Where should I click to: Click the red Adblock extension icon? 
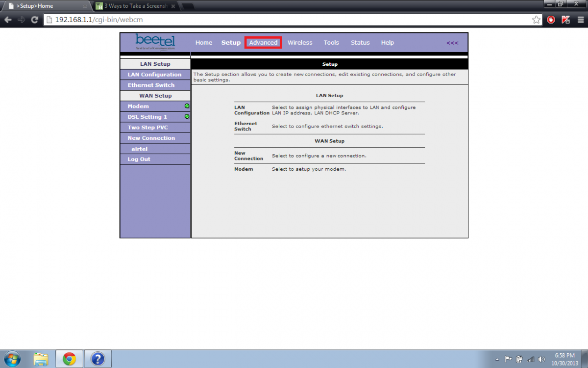point(551,20)
